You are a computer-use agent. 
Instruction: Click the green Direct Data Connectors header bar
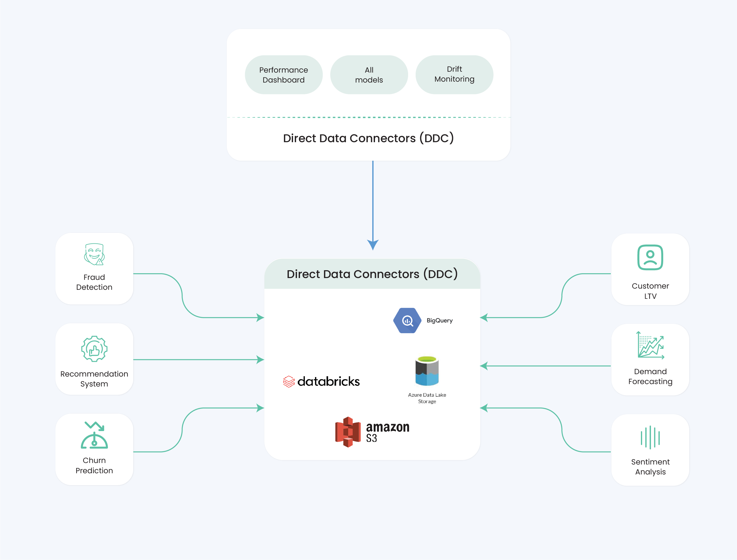click(372, 274)
